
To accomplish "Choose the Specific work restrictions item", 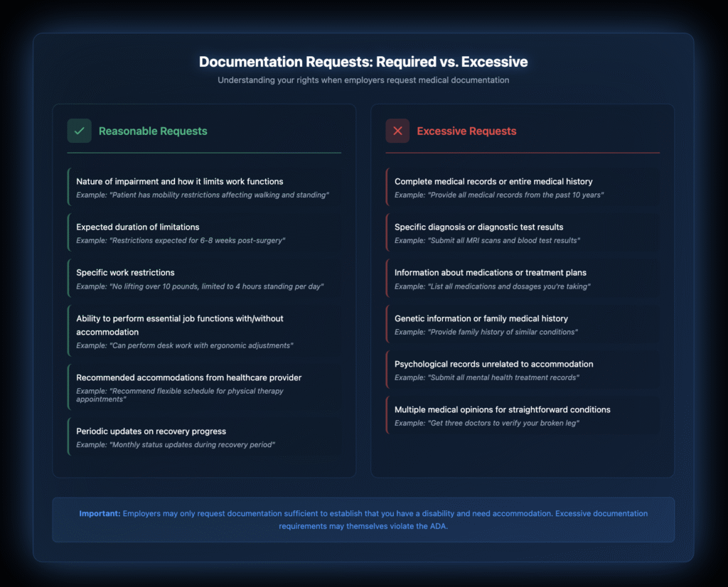I will (x=125, y=273).
